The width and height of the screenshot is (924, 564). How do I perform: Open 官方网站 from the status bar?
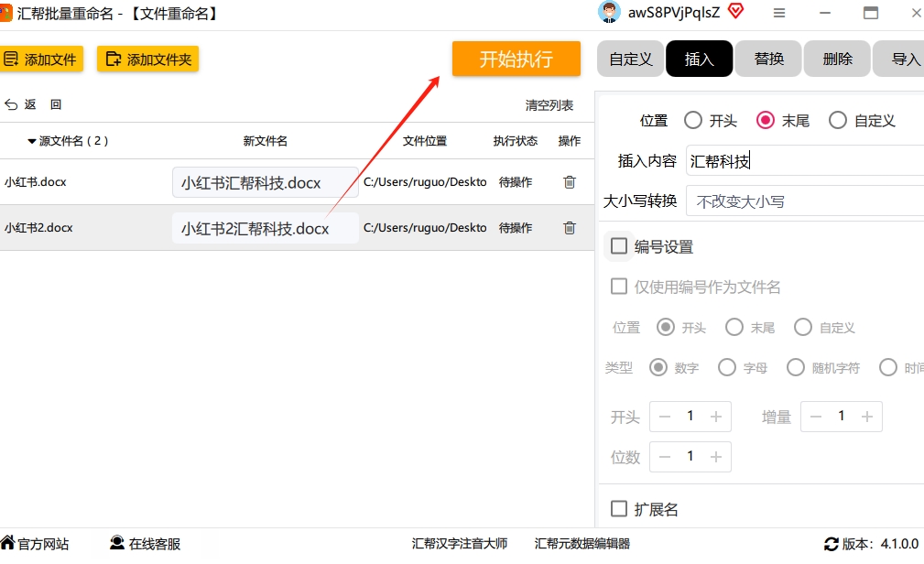point(36,543)
